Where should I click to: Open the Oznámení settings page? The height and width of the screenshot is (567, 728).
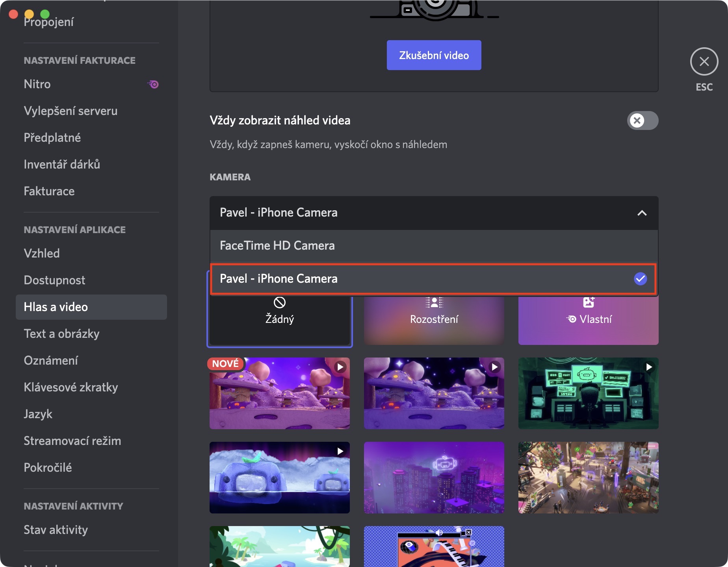51,361
